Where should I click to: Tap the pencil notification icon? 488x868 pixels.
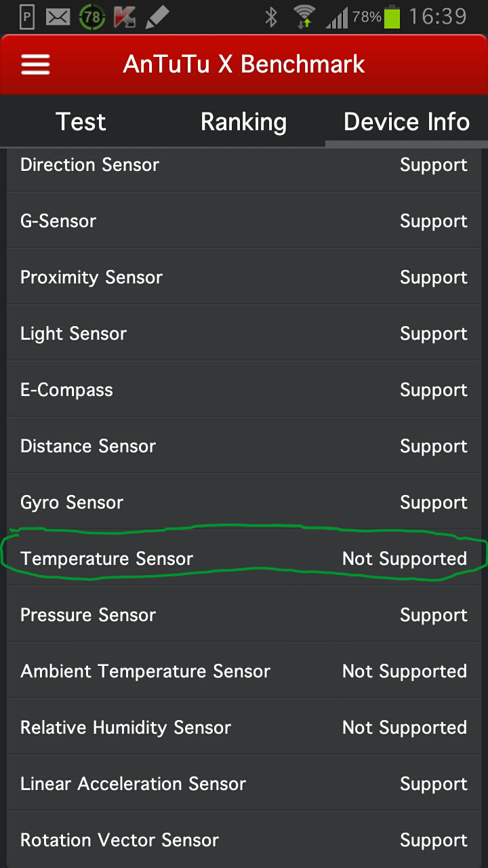pyautogui.click(x=157, y=17)
